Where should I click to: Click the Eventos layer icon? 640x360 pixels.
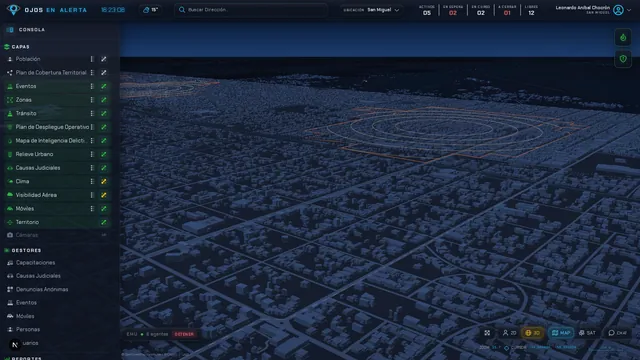point(10,87)
